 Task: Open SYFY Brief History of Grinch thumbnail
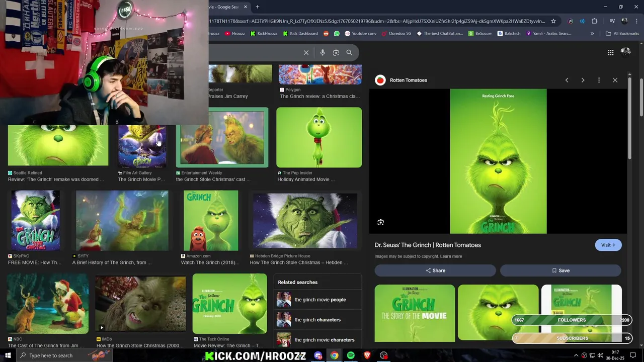(122, 220)
